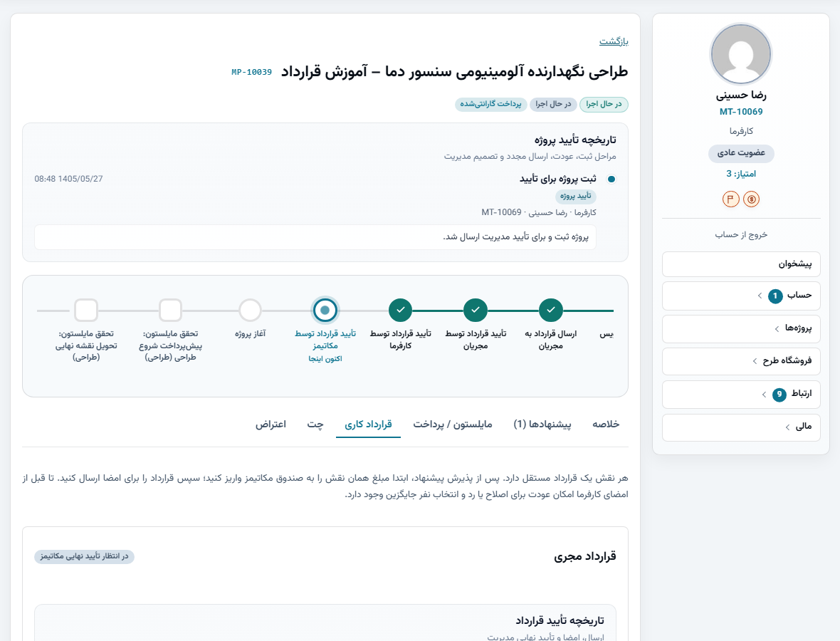This screenshot has height=641, width=840.
Task: Click the notification badge 9 on ارتباط
Action: pyautogui.click(x=779, y=395)
